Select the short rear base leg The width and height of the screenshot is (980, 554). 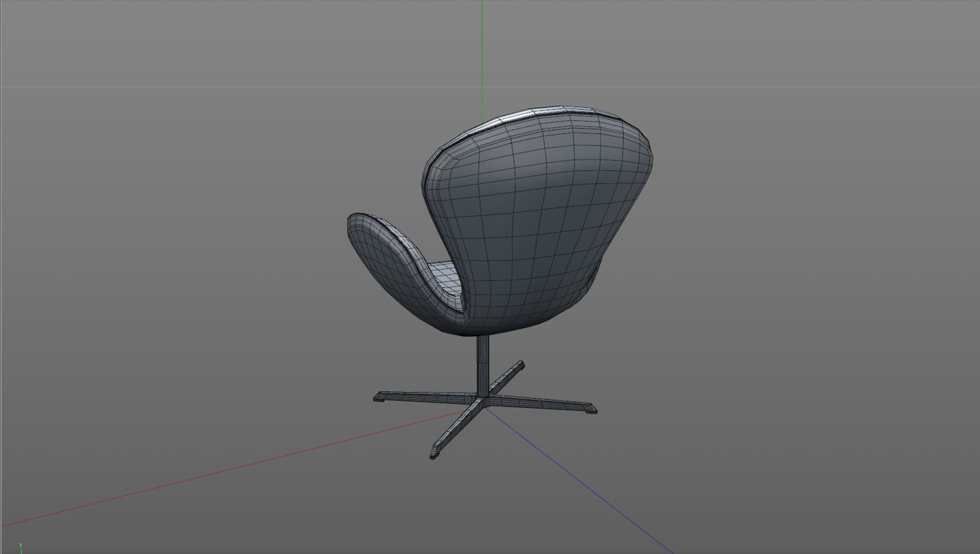(507, 378)
